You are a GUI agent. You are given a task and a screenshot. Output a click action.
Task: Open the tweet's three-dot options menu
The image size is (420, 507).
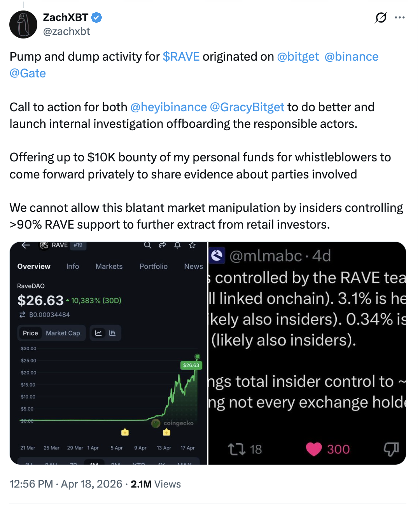pyautogui.click(x=400, y=18)
